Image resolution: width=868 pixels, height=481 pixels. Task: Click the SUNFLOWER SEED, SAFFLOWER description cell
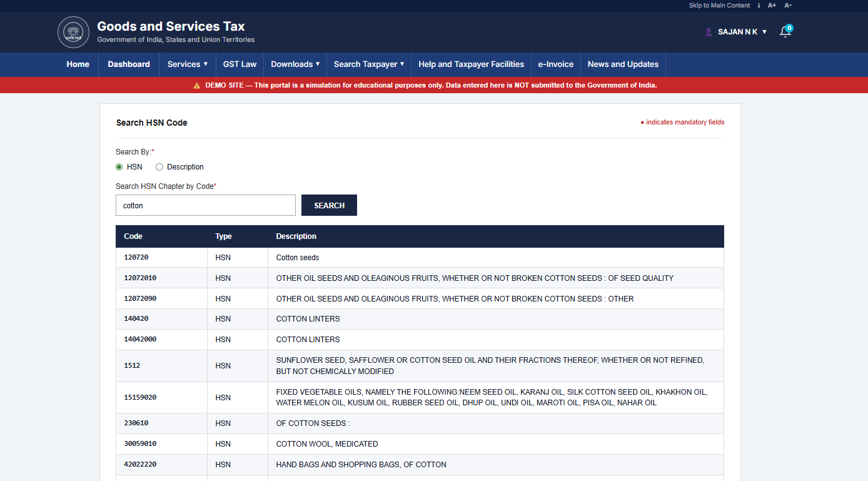[x=496, y=366]
